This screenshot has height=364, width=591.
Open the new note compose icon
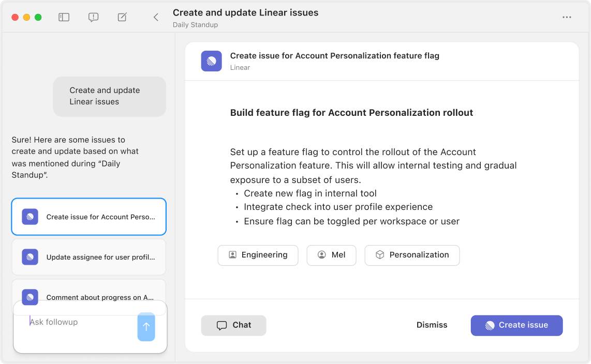(x=122, y=18)
